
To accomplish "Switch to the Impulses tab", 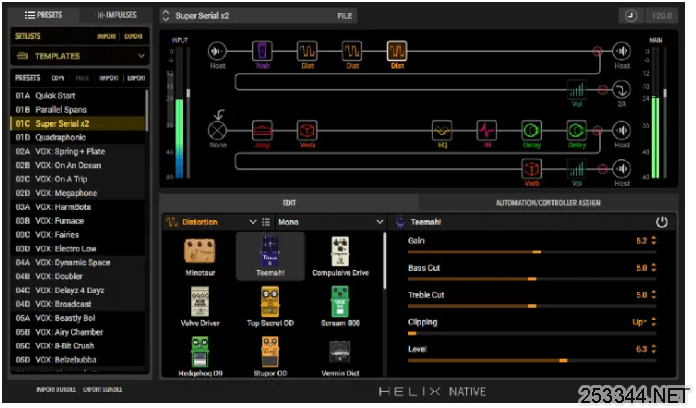I will 116,15.
